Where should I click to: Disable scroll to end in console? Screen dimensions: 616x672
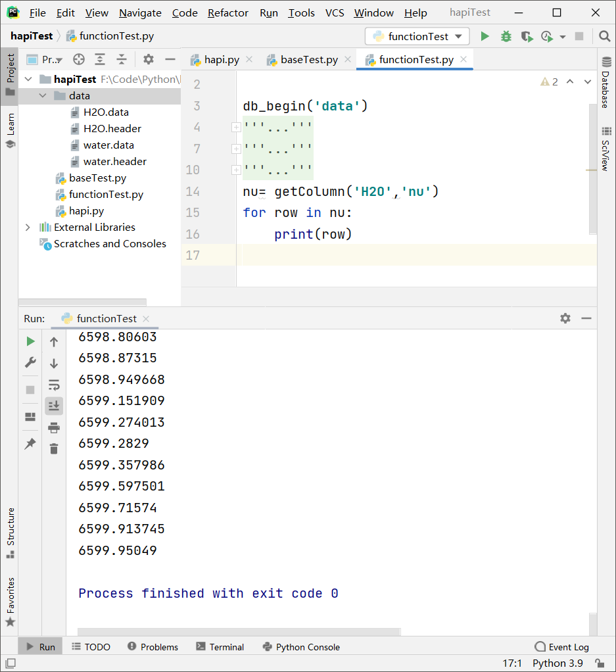point(53,406)
